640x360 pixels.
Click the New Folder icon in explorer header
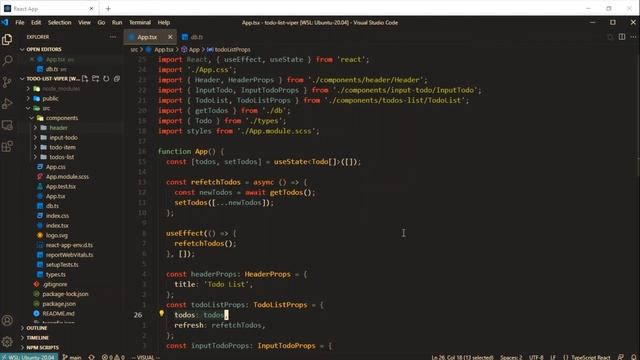[96, 78]
